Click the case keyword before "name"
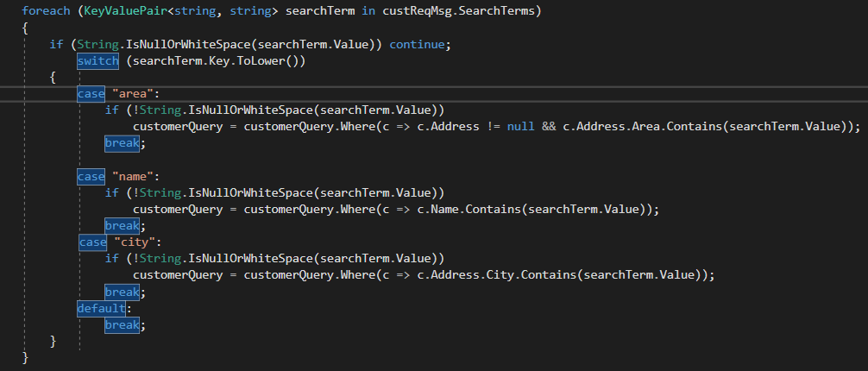 click(91, 176)
